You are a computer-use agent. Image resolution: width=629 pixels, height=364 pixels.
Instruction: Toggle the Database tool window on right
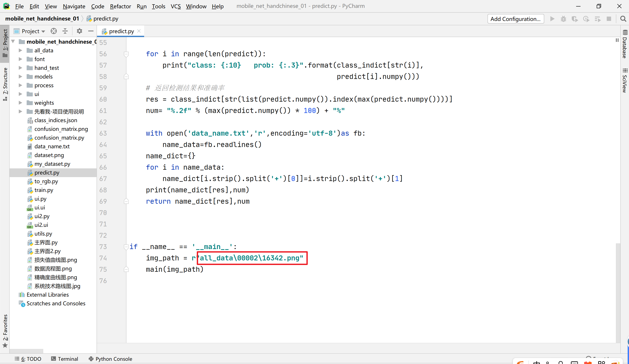click(625, 44)
